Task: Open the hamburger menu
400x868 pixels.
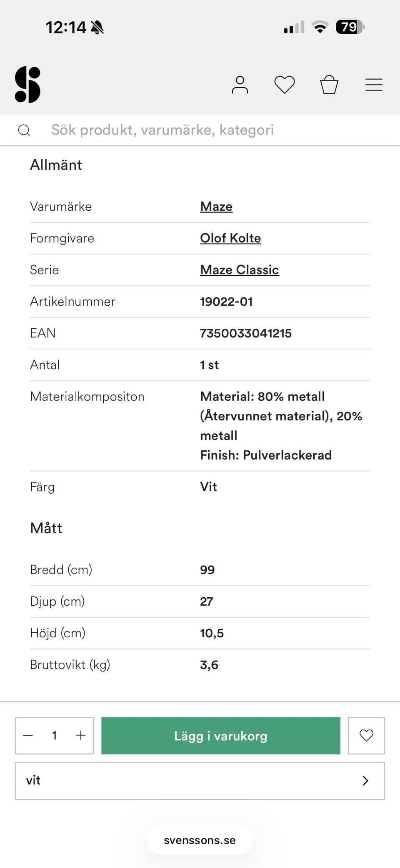Action: [x=374, y=85]
